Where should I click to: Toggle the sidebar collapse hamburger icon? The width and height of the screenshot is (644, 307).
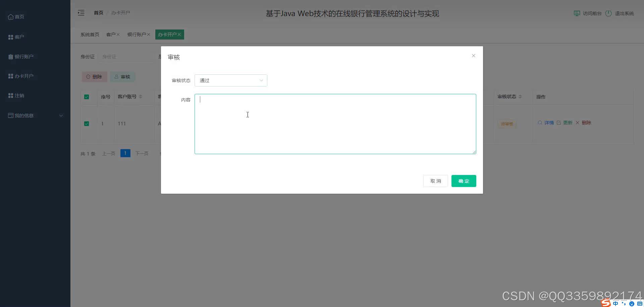[81, 13]
